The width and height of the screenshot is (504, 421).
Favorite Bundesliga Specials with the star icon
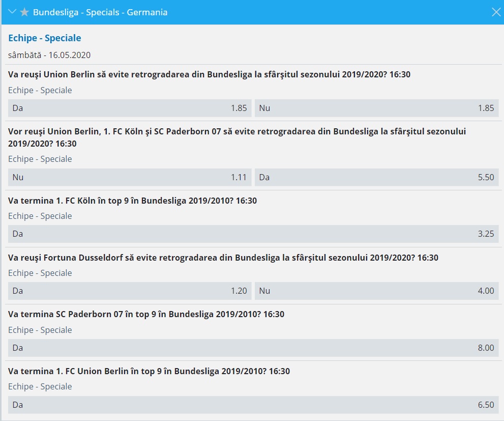[24, 12]
